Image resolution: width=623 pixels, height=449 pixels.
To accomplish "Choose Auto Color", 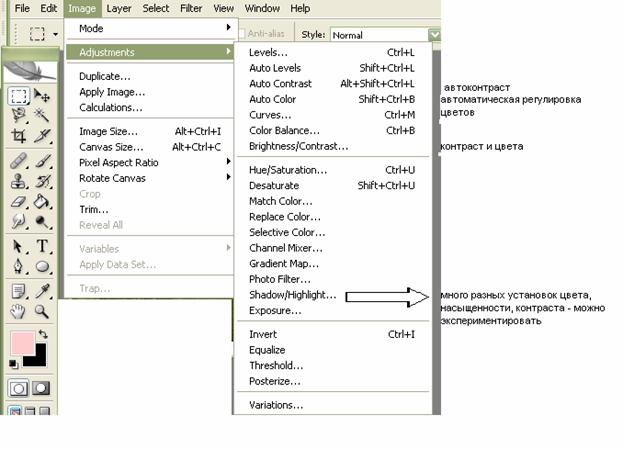I will coord(332,99).
